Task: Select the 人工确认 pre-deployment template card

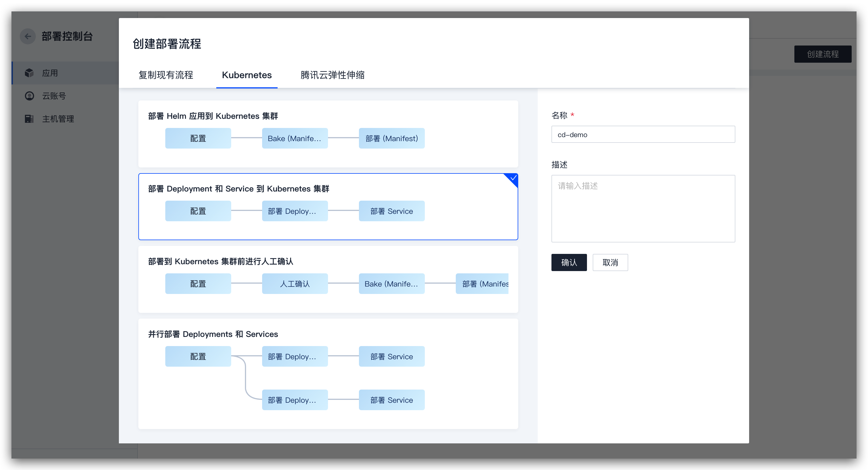Action: click(x=328, y=279)
